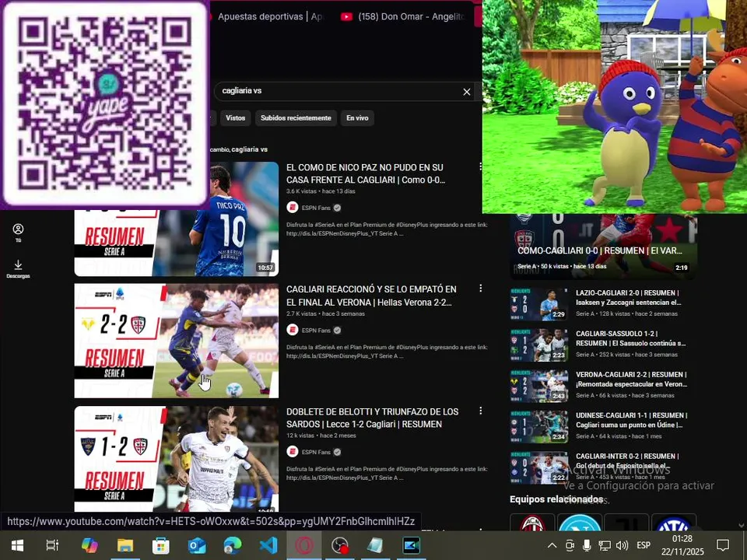Click the '12 k vistas · hace 2 meses' text
Screen dimensions: 747x560
tap(321, 436)
